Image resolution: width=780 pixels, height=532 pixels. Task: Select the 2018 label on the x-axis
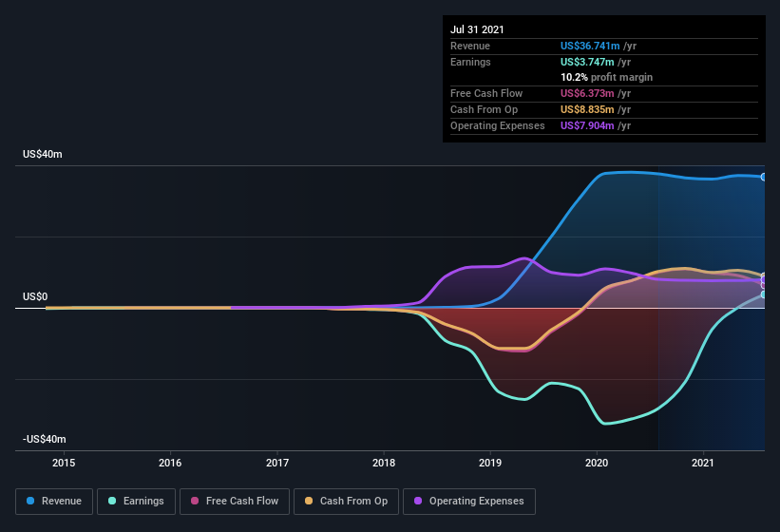coord(384,463)
